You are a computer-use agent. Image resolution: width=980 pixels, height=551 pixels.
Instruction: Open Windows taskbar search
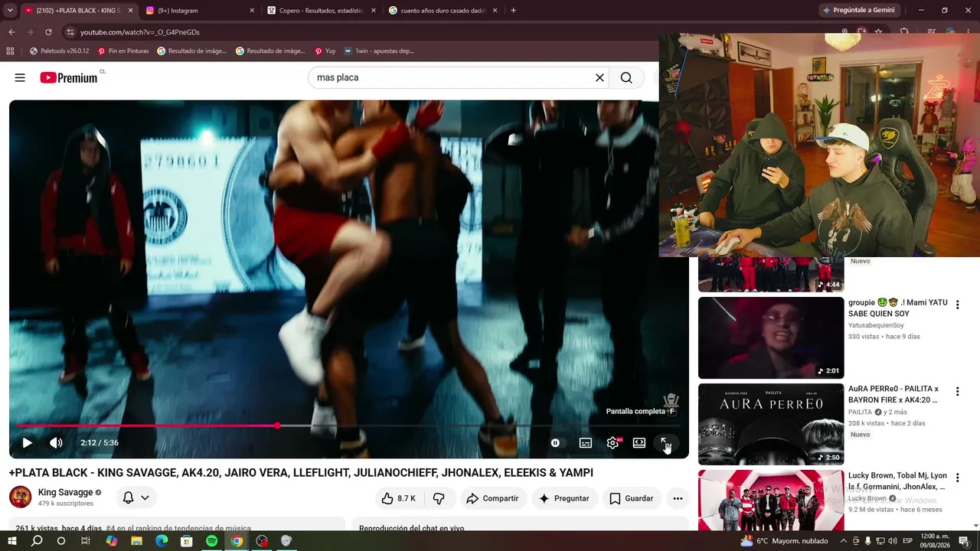(37, 541)
